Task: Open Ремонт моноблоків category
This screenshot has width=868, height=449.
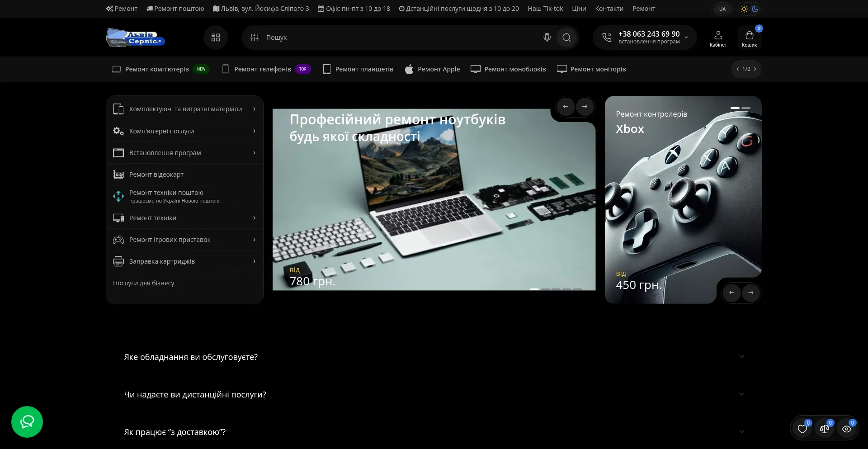Action: pyautogui.click(x=508, y=69)
